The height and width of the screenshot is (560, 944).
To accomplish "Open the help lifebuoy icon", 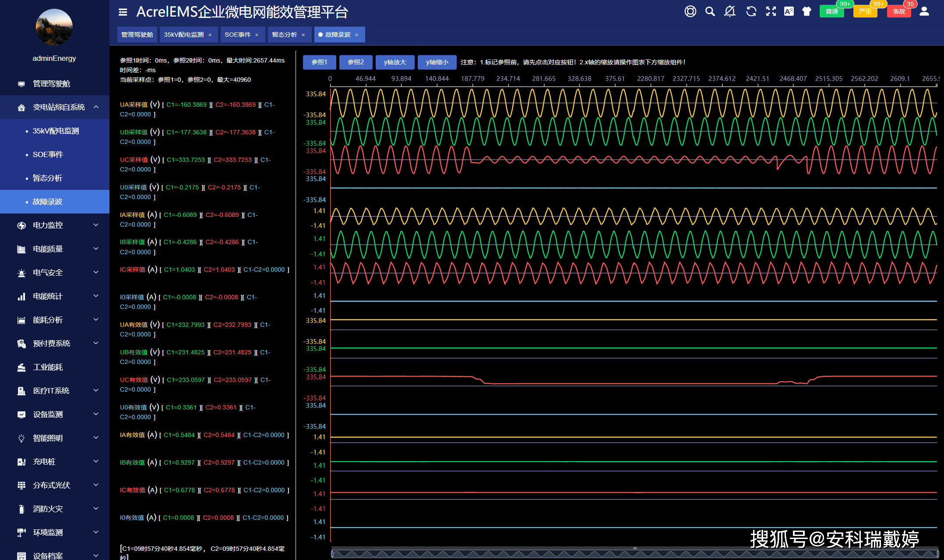I will (690, 11).
